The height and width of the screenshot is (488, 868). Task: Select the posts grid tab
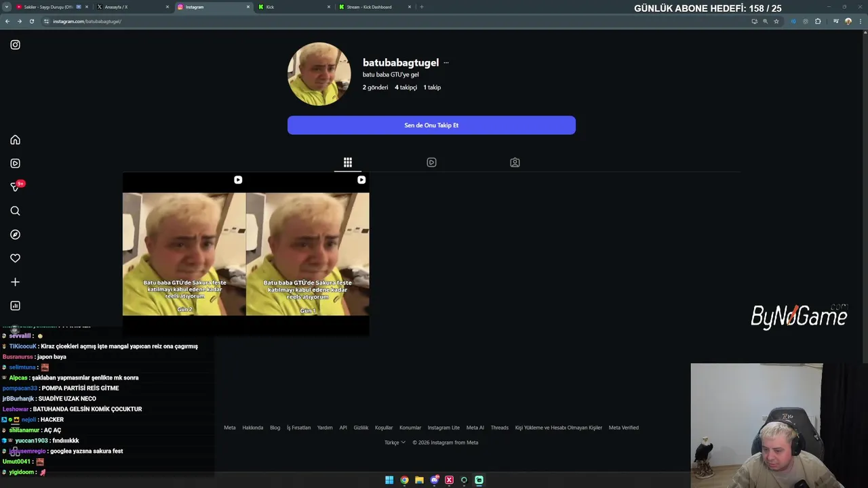348,163
